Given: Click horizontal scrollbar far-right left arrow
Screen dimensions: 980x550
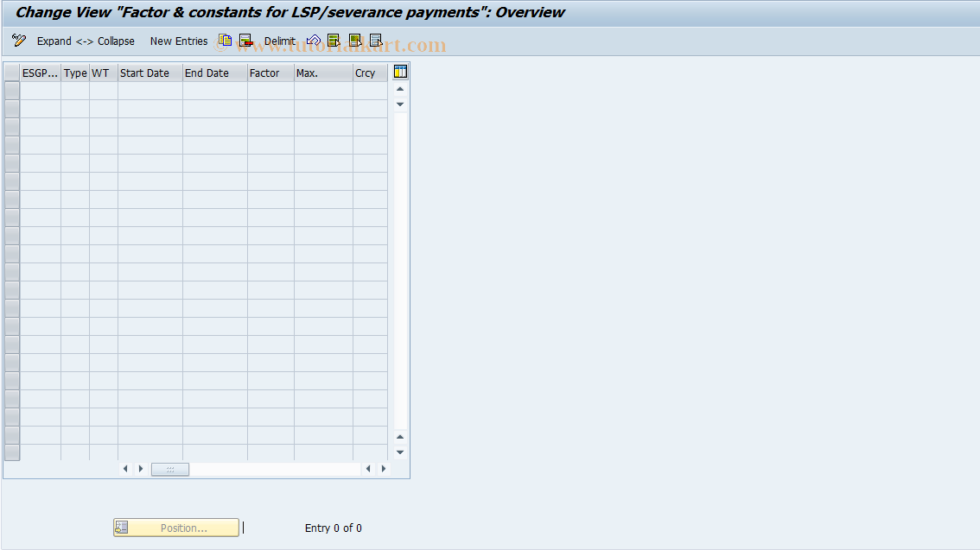Looking at the screenshot, I should click(368, 469).
